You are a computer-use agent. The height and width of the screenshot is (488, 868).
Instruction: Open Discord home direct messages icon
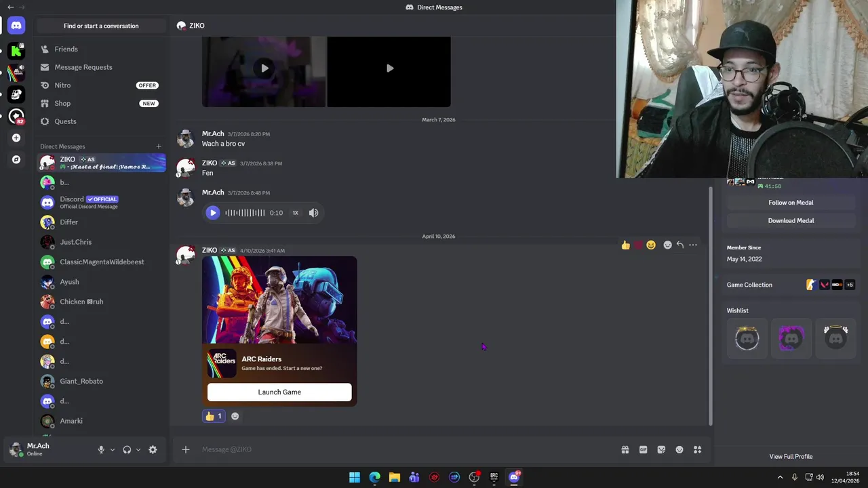click(16, 26)
